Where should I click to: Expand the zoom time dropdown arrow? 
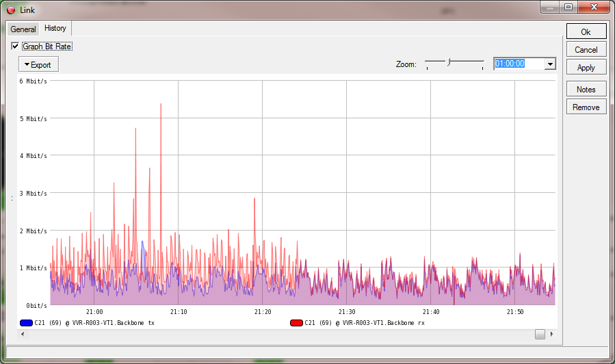[x=550, y=64]
